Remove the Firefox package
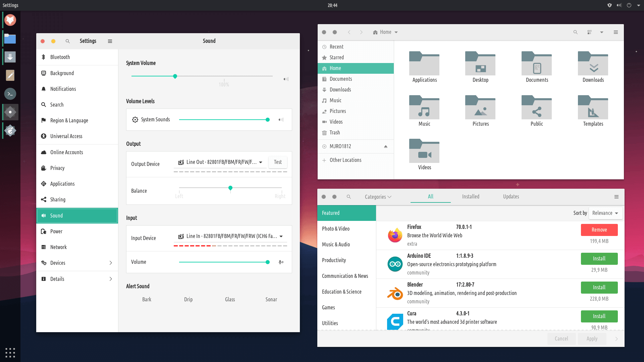This screenshot has width=644, height=362. pyautogui.click(x=599, y=230)
